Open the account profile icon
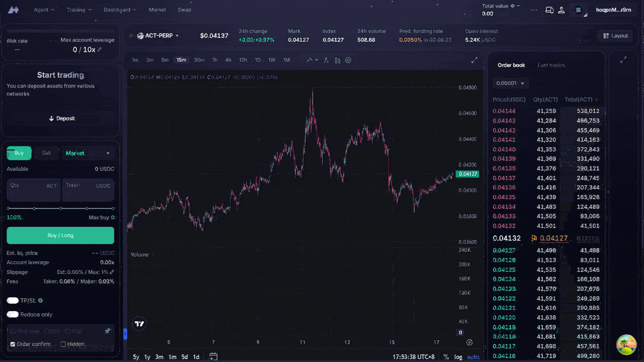 click(561, 10)
